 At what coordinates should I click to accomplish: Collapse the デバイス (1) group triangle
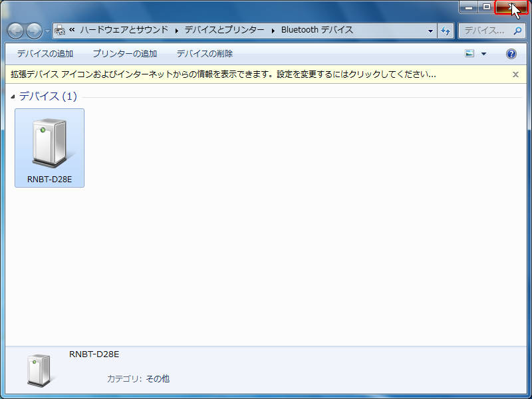coord(13,96)
